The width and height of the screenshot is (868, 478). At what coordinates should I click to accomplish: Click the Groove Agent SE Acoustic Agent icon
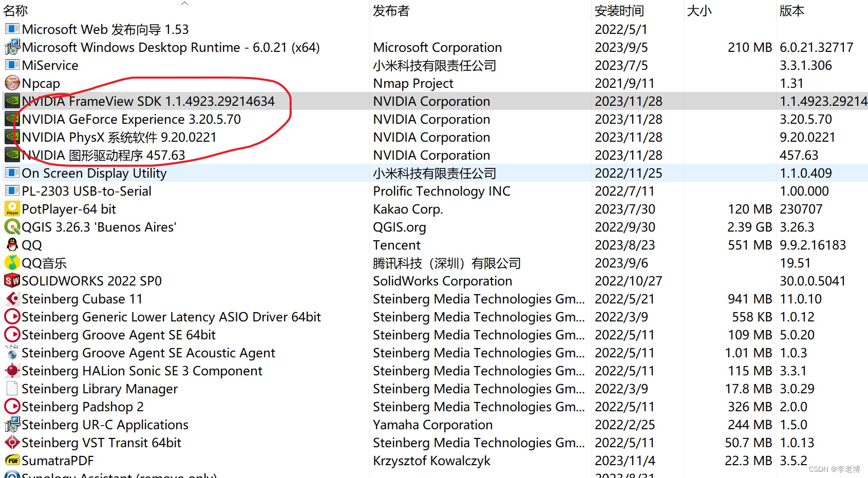pyautogui.click(x=12, y=352)
